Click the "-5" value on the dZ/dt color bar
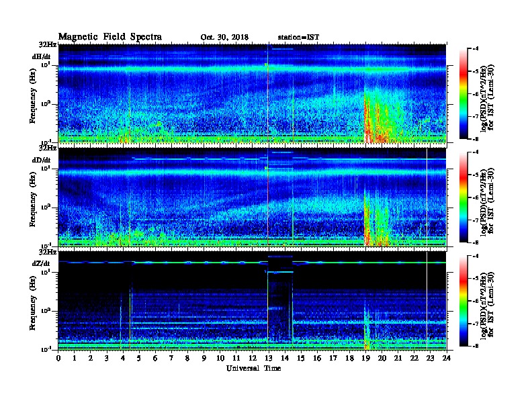The image size is (532, 411). [x=475, y=278]
